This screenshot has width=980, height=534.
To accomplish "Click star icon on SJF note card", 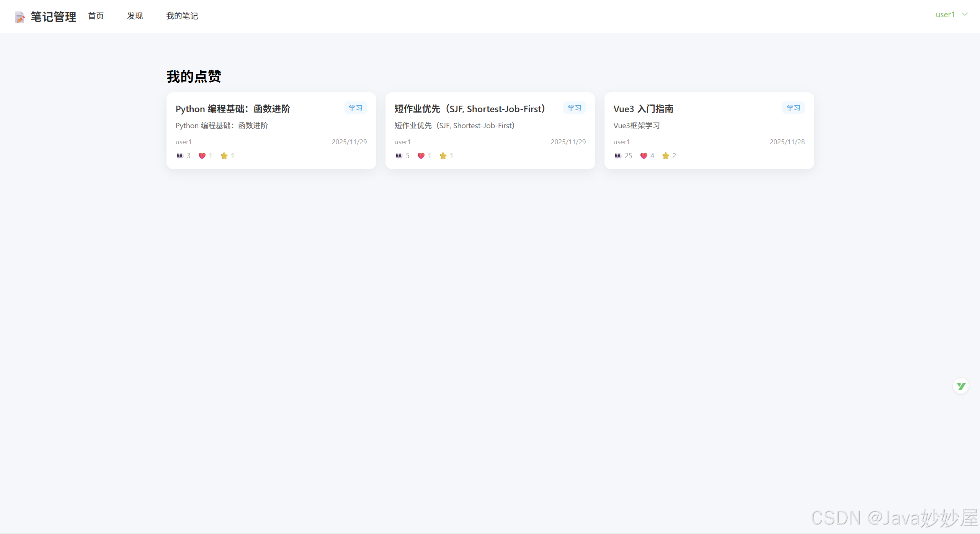I will [x=443, y=156].
